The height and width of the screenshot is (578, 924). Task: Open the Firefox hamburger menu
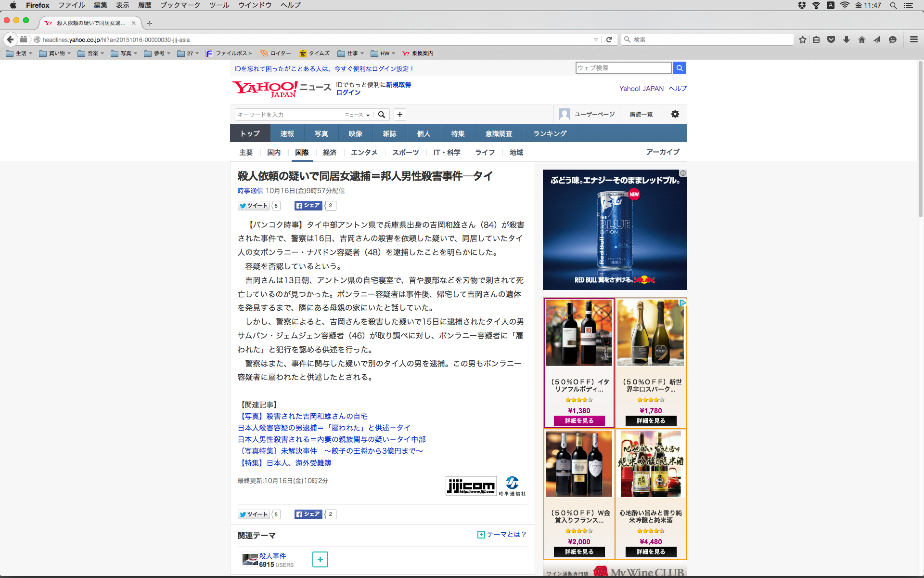913,39
